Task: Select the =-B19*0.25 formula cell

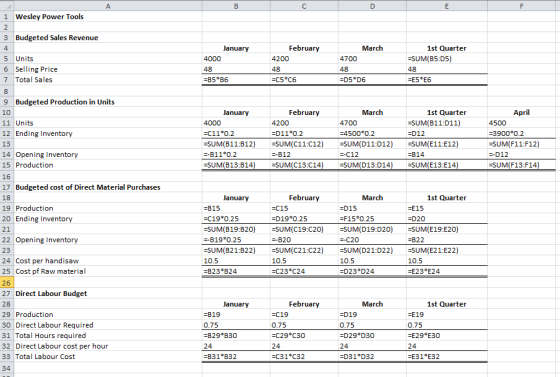Action: pos(236,240)
